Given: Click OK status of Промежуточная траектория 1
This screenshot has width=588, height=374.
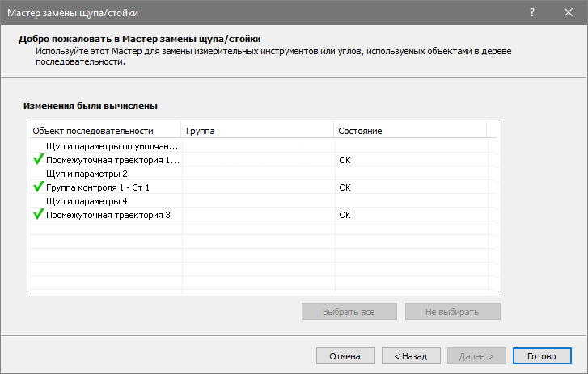Looking at the screenshot, I should [x=345, y=160].
